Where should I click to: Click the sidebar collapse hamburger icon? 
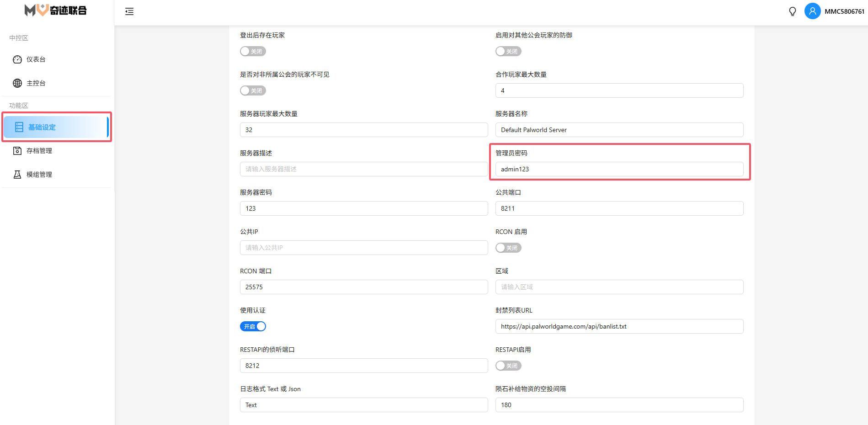point(129,11)
